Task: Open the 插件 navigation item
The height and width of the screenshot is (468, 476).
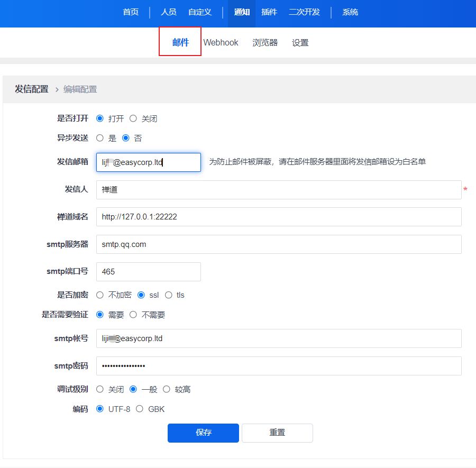Action: tap(269, 12)
